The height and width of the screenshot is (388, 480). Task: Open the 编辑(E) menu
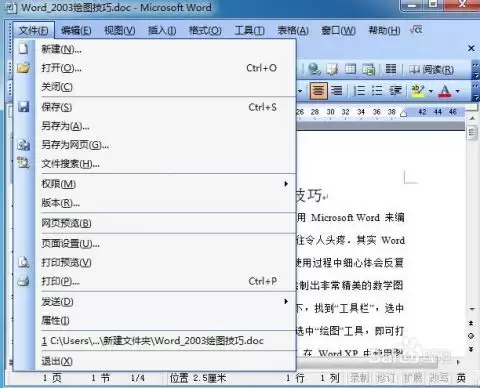click(x=76, y=31)
